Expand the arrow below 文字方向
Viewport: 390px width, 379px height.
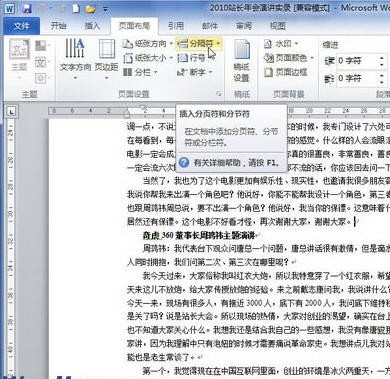pos(75,78)
